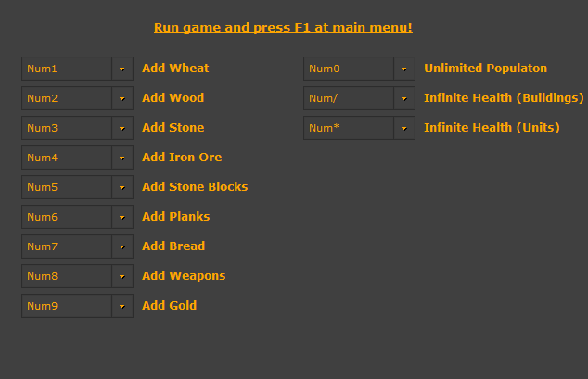The image size is (588, 379).
Task: Expand the Add Weapons hotkey dropdown
Action: pos(121,276)
